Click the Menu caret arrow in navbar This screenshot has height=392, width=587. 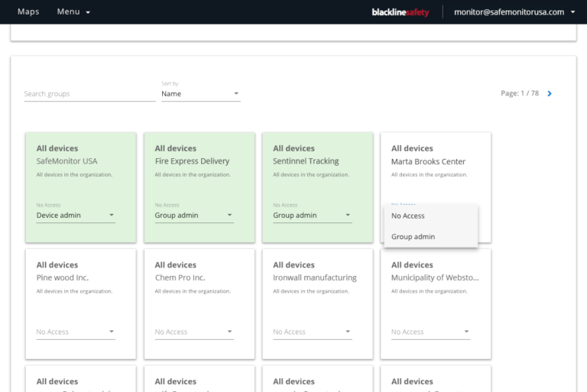pos(88,12)
